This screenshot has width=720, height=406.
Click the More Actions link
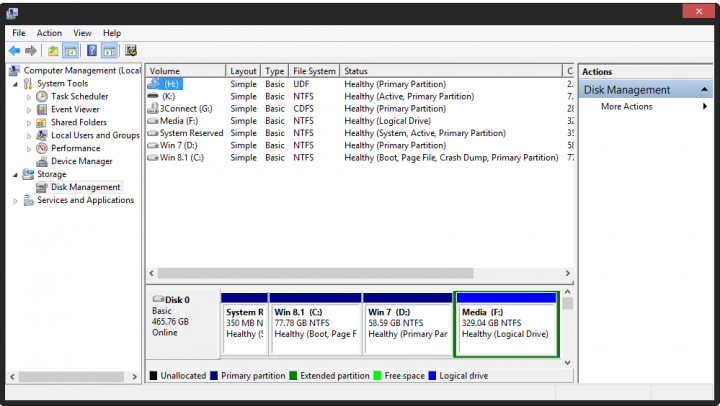(626, 107)
